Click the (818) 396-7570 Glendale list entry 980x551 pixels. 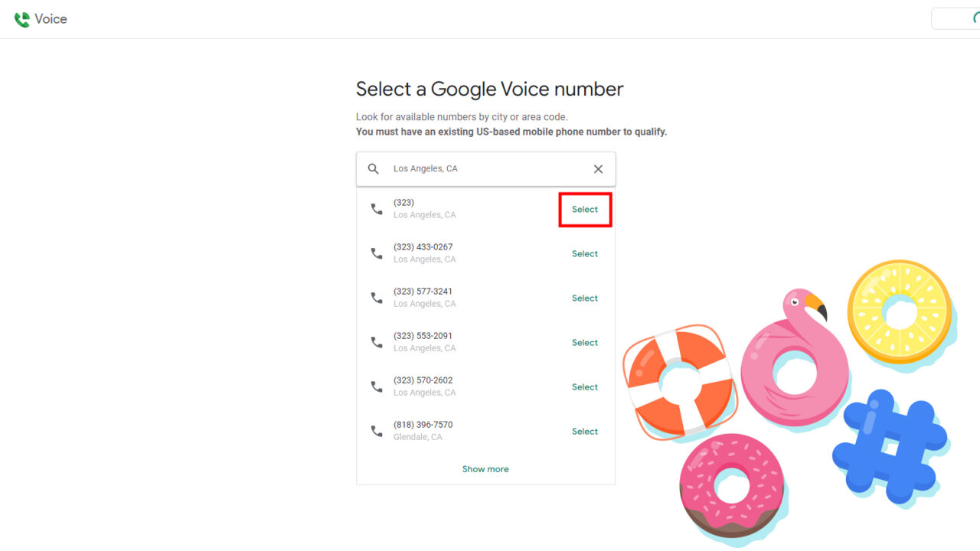click(x=423, y=430)
